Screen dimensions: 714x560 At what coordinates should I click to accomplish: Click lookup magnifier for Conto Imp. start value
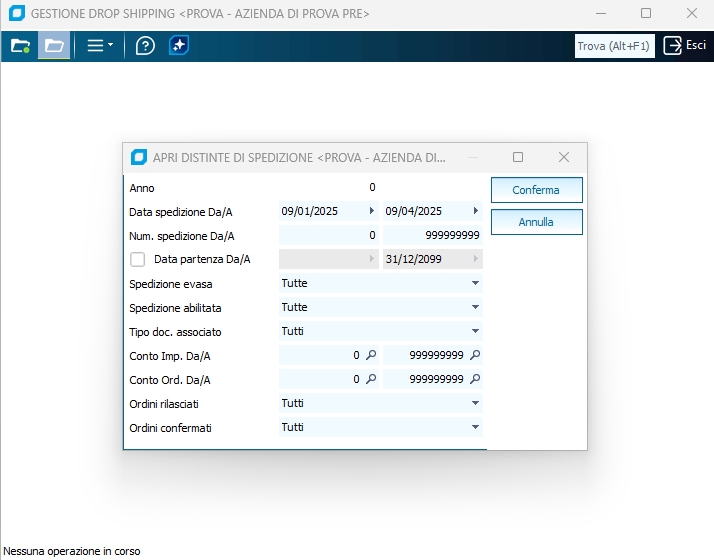(x=371, y=355)
